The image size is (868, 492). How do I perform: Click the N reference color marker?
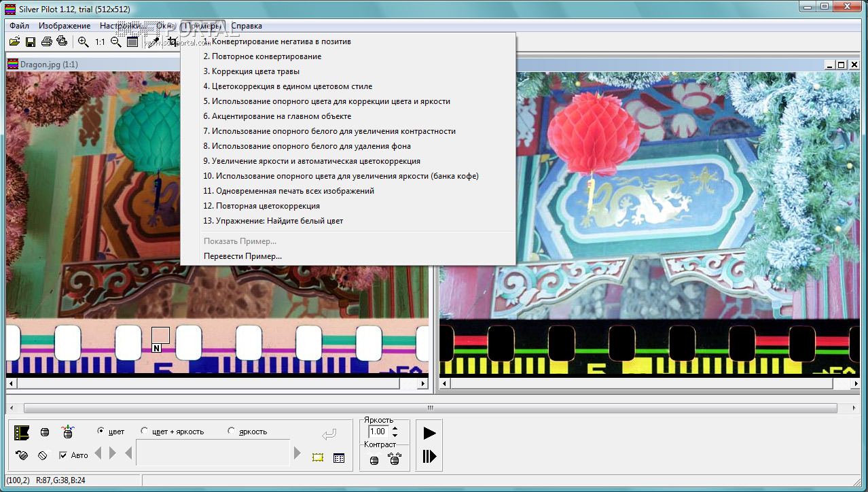156,348
